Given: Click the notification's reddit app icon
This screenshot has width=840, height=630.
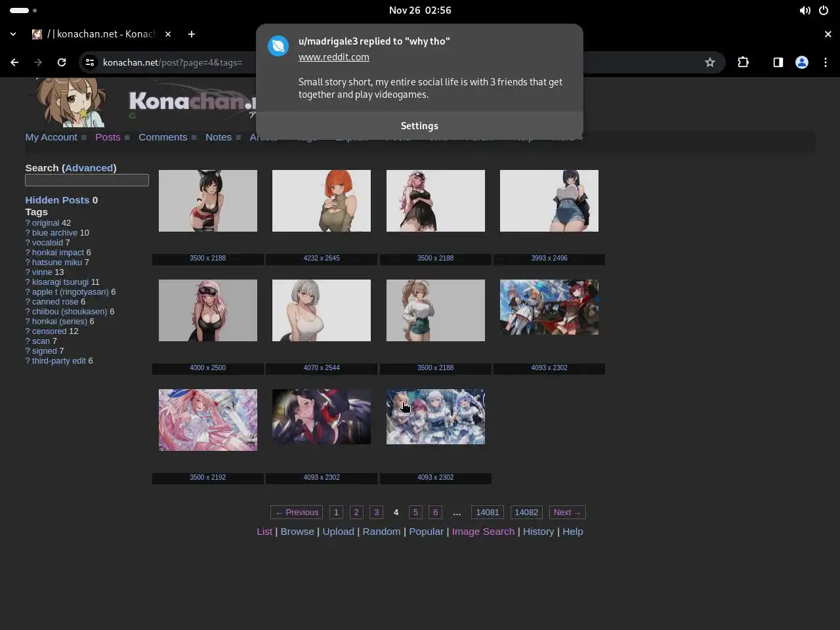Looking at the screenshot, I should click(x=278, y=46).
